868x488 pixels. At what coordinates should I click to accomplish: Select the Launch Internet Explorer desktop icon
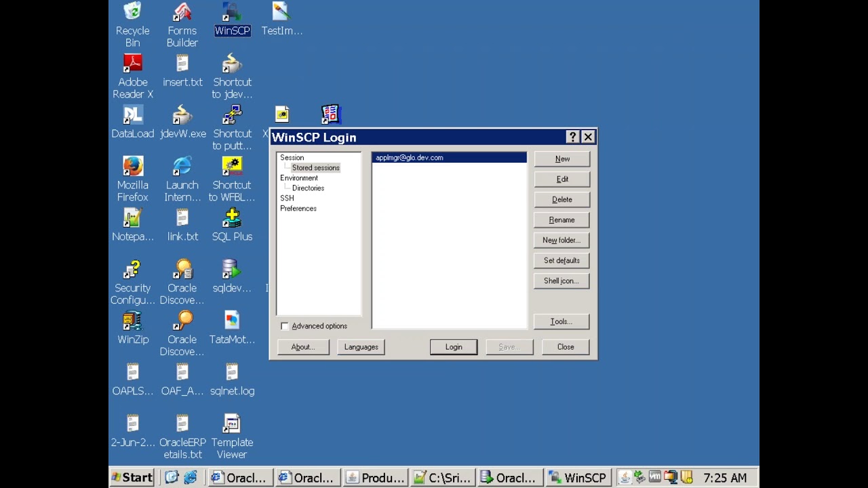(182, 179)
